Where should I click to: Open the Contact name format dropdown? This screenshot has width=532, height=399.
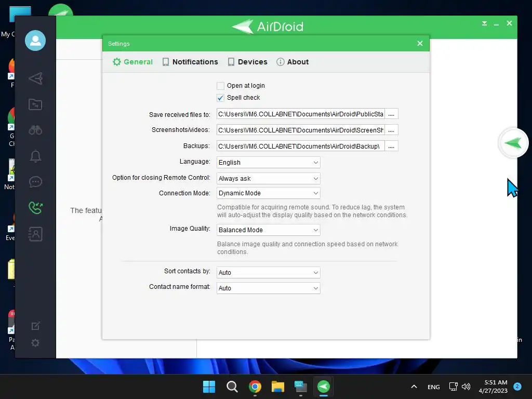coord(269,288)
